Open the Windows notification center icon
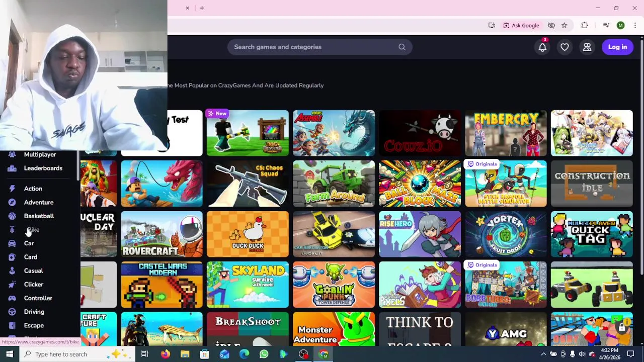 pos(630,354)
